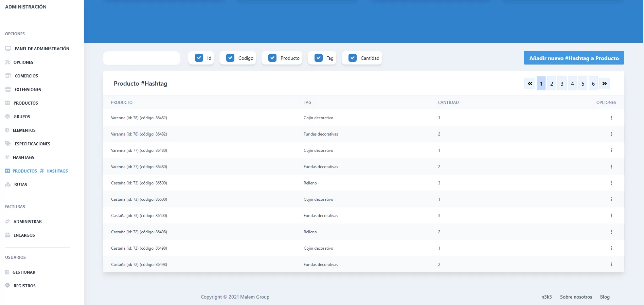Uncheck the Codigo filter checkbox
This screenshot has width=644, height=305.
tap(230, 58)
